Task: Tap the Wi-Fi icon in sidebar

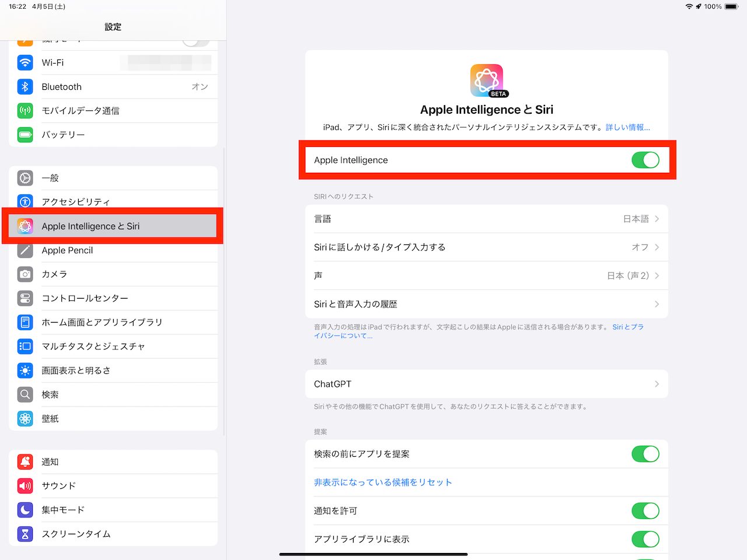Action: (25, 62)
